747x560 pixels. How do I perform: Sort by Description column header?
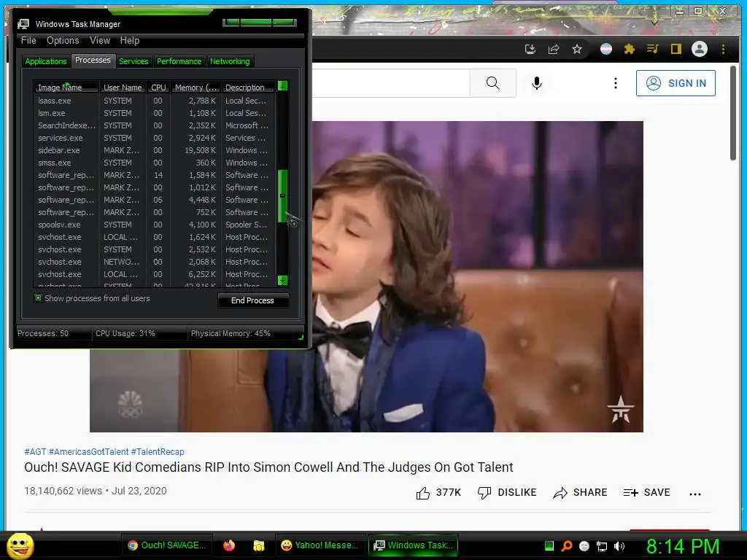click(248, 87)
